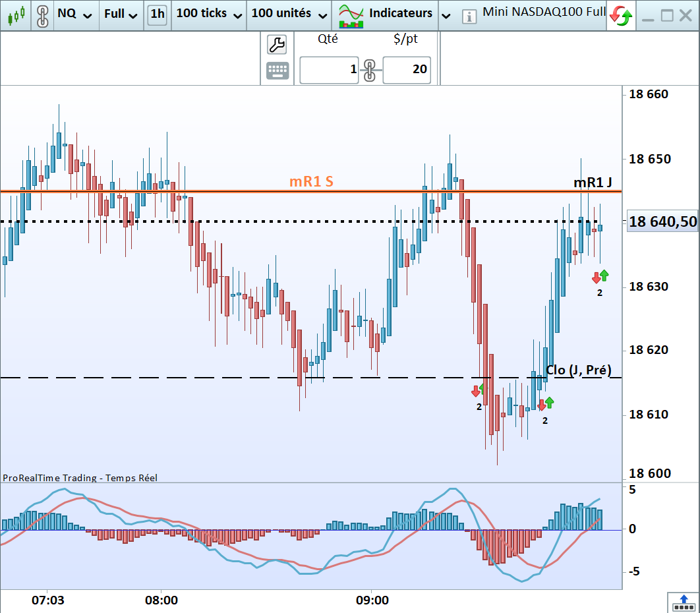Minimize the chart window
This screenshot has height=613, width=700.
pyautogui.click(x=648, y=18)
